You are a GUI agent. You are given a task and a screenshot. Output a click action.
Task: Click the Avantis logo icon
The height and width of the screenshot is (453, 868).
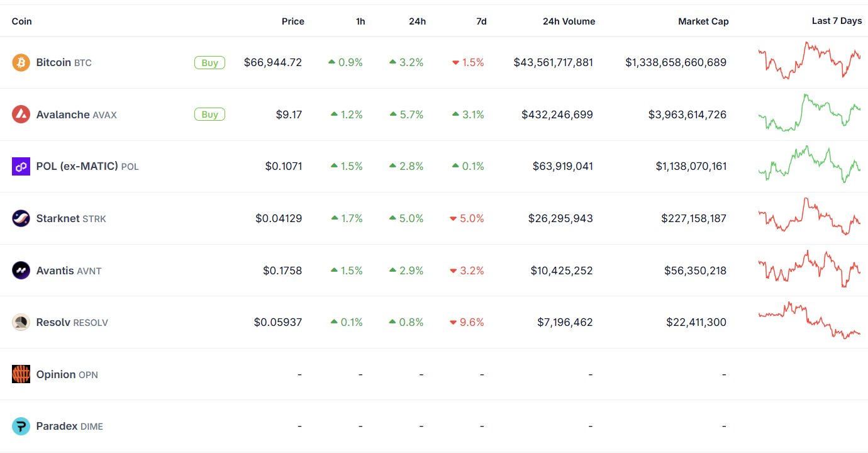coord(21,271)
